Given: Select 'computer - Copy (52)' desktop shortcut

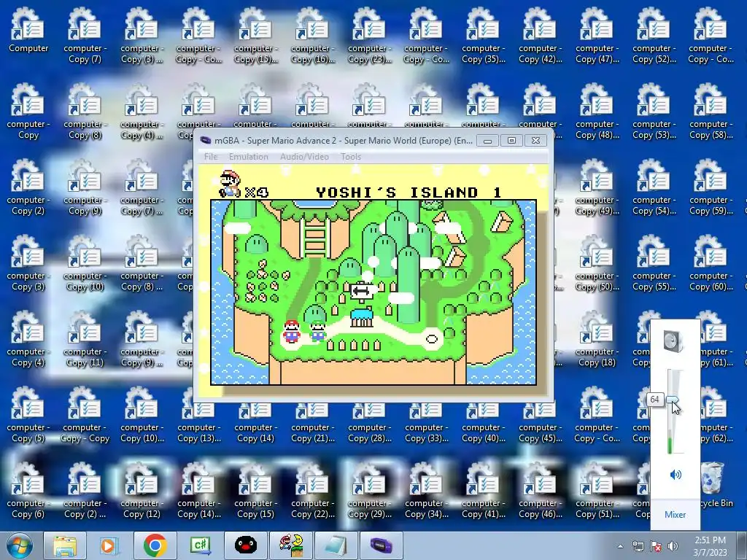Looking at the screenshot, I should click(x=654, y=35).
